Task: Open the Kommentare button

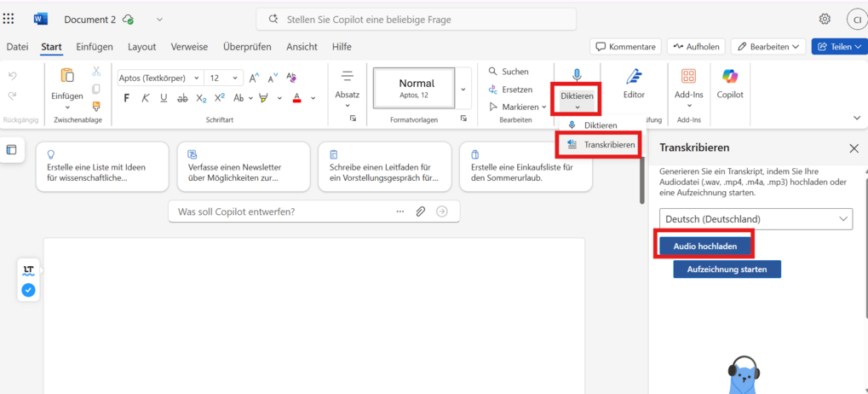Action: tap(626, 47)
